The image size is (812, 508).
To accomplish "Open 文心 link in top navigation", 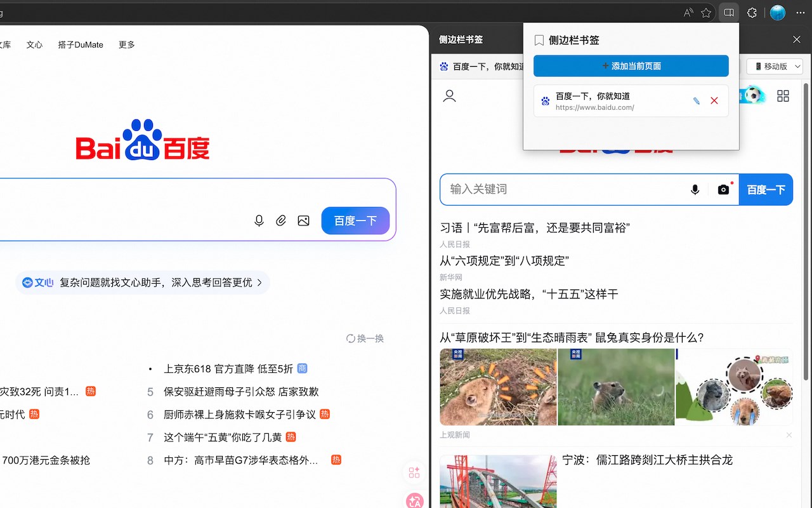I will click(34, 44).
